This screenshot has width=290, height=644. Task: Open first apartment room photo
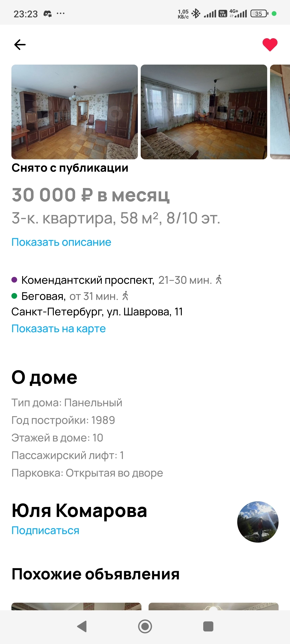point(75,112)
